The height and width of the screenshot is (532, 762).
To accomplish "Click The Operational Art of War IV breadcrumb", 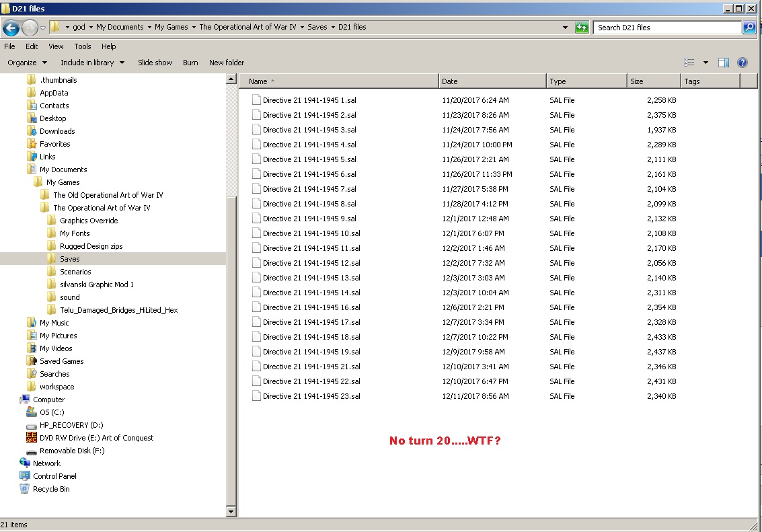I will click(x=247, y=27).
